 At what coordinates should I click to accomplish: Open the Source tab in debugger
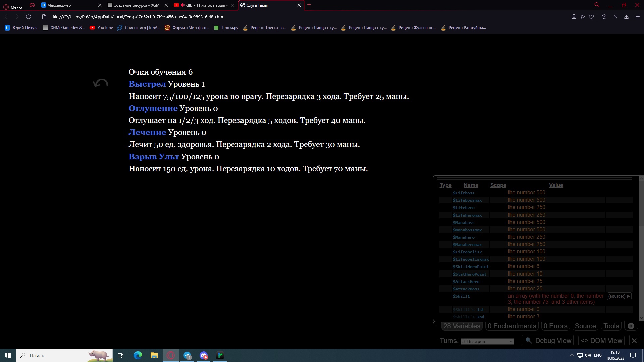(x=585, y=326)
